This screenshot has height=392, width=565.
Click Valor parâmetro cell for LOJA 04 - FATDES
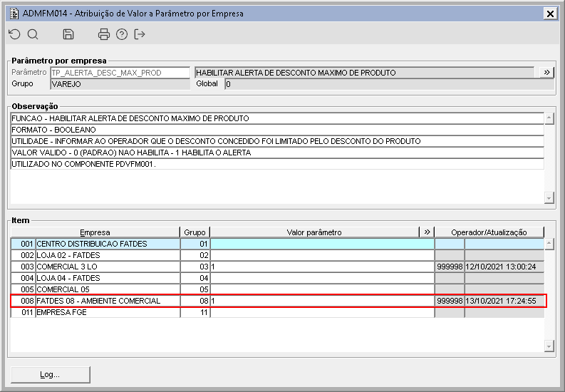[x=323, y=278]
